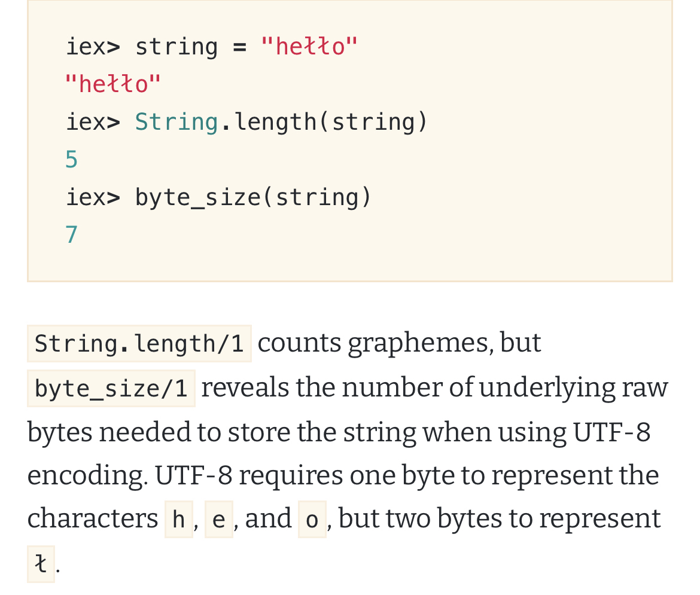Click .length(string) call in code block
This screenshot has height=595, width=700.
pyautogui.click(x=324, y=123)
